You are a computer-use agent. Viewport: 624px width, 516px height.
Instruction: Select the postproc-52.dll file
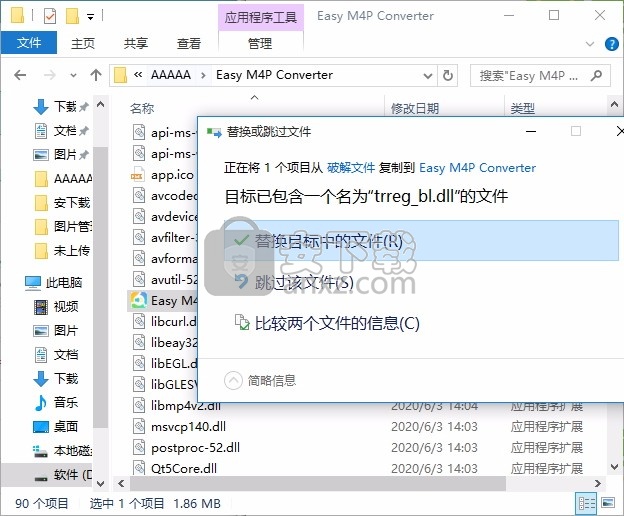point(195,448)
